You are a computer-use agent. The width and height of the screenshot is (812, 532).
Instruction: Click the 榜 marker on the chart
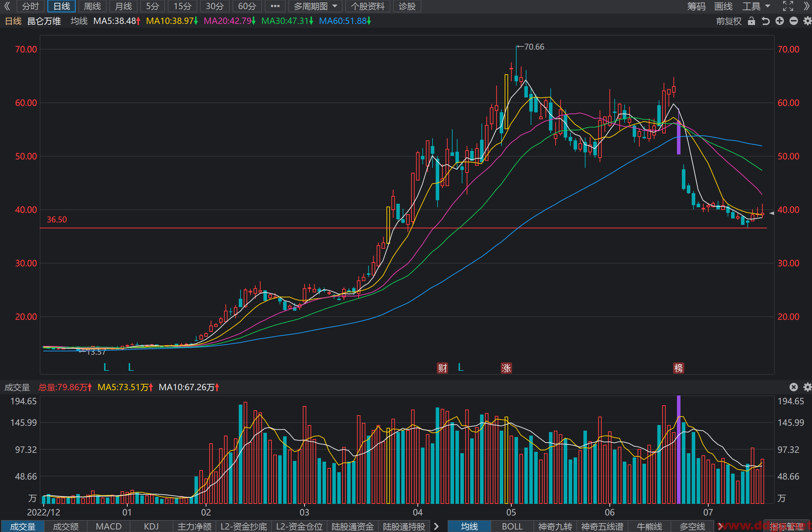coord(678,368)
